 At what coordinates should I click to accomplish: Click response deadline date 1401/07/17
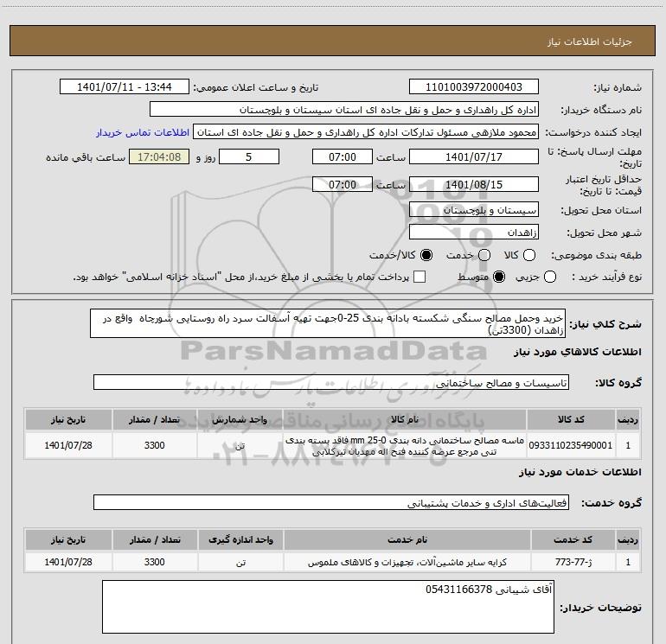(x=474, y=156)
